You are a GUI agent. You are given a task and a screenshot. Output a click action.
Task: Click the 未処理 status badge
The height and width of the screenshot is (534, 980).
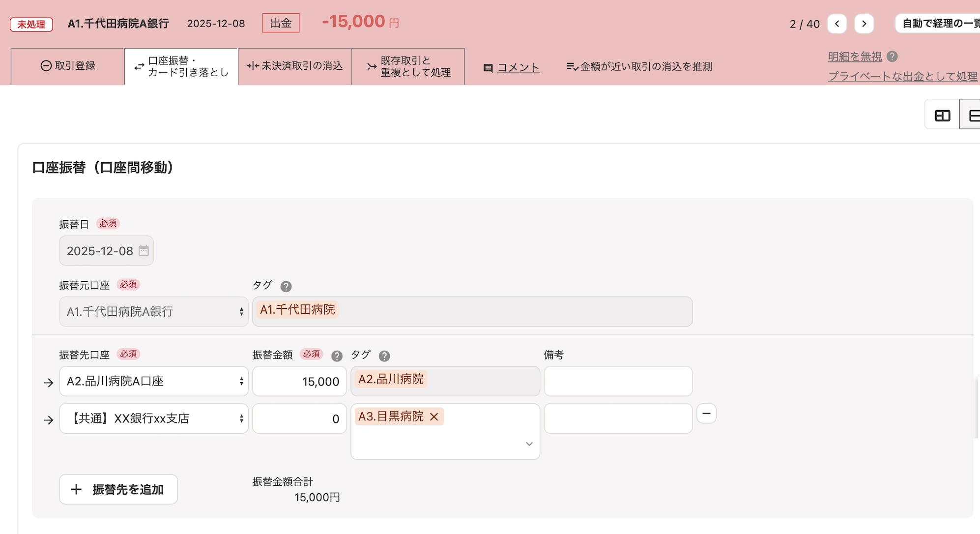[31, 24]
